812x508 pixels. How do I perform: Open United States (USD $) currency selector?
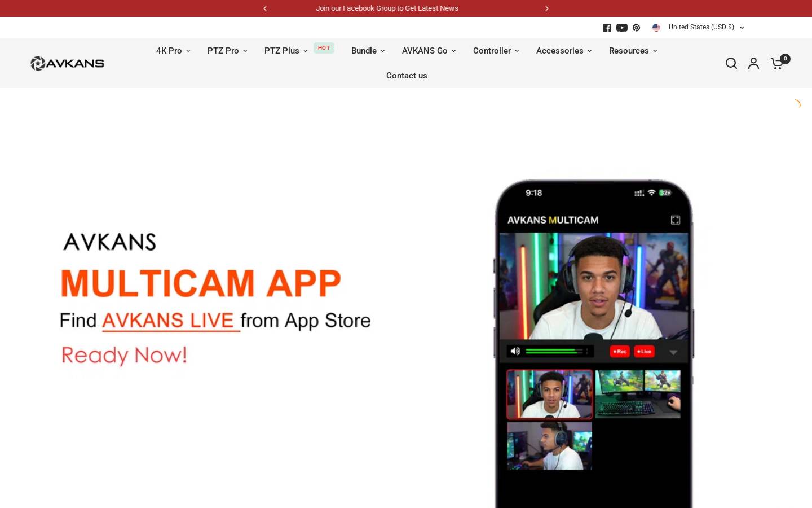click(706, 27)
